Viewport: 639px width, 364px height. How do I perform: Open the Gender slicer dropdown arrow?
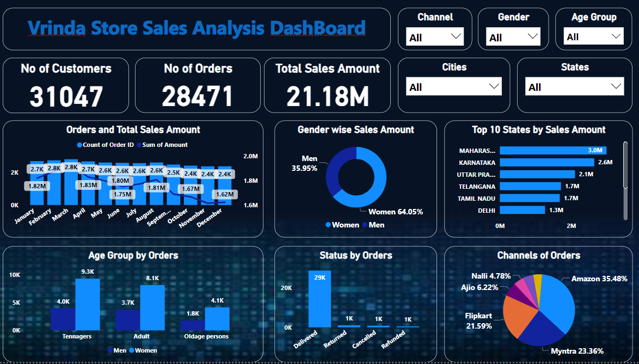point(533,37)
